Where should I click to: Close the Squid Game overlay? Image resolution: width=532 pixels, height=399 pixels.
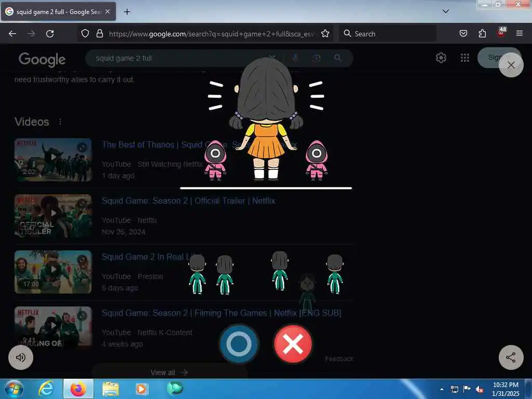click(511, 65)
